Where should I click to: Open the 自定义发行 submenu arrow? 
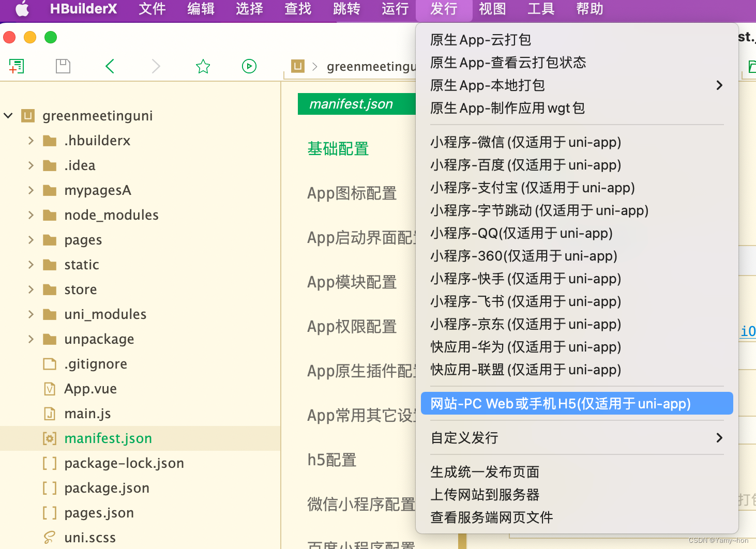719,438
